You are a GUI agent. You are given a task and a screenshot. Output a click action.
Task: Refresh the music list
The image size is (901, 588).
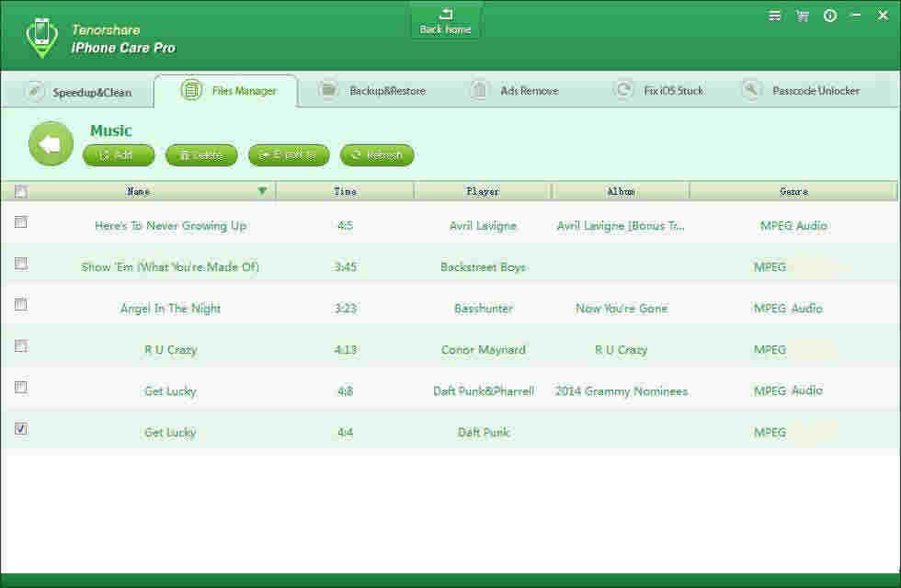click(377, 155)
